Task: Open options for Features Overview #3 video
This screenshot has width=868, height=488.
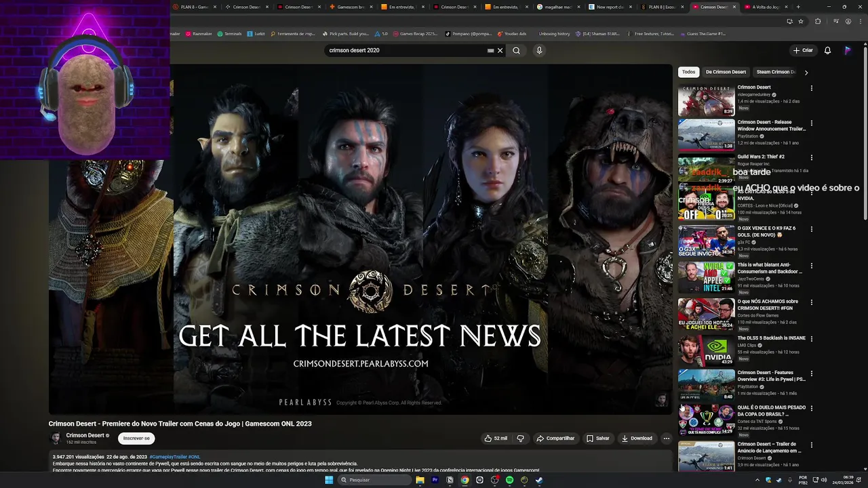Action: pyautogui.click(x=811, y=373)
